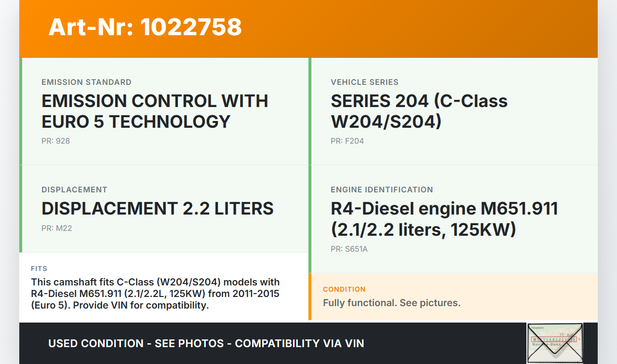This screenshot has height=364, width=617.
Task: Click the camshaft fitment description text
Action: 155,293
